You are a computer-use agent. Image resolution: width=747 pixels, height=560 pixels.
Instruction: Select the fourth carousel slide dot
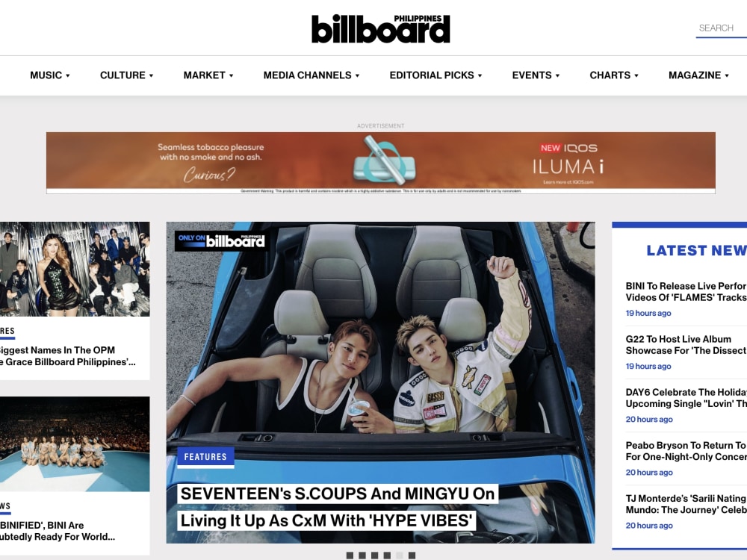387,556
